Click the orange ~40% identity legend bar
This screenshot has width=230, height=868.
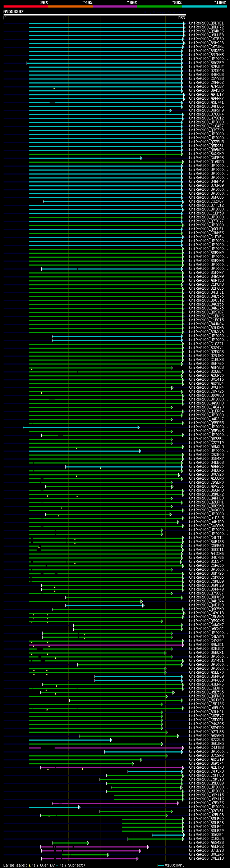(70, 6)
